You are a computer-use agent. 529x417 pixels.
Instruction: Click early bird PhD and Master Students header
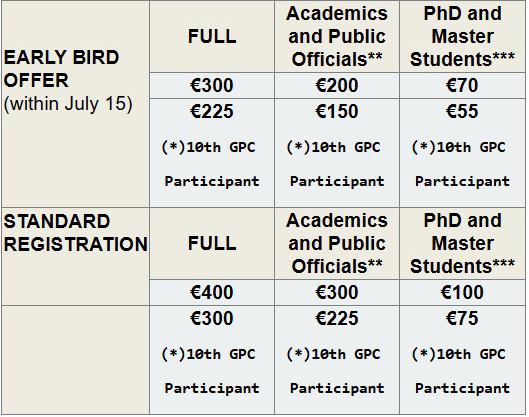coord(462,36)
